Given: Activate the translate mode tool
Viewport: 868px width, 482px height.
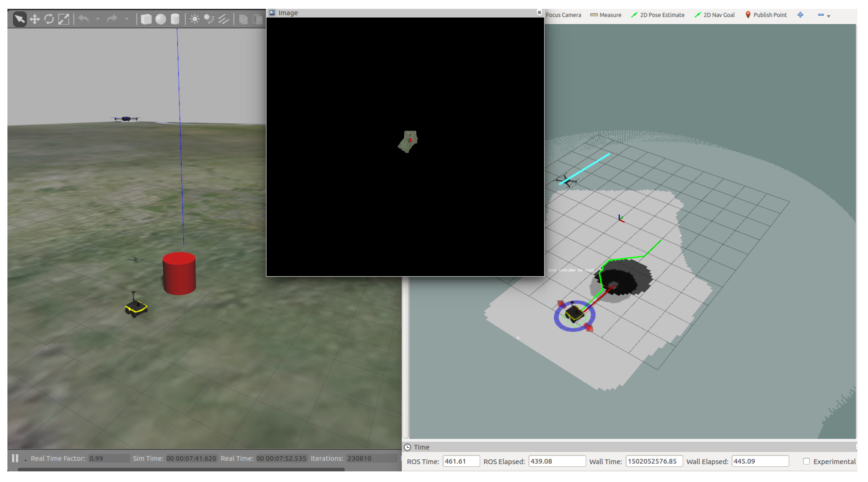Looking at the screenshot, I should pyautogui.click(x=34, y=19).
